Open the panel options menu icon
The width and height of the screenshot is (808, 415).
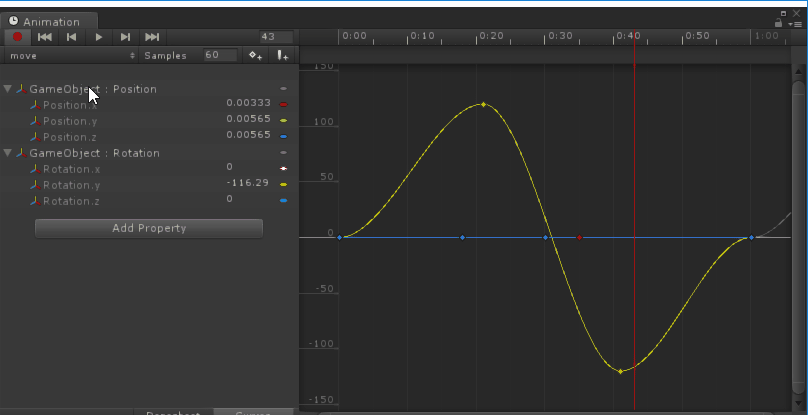point(795,24)
